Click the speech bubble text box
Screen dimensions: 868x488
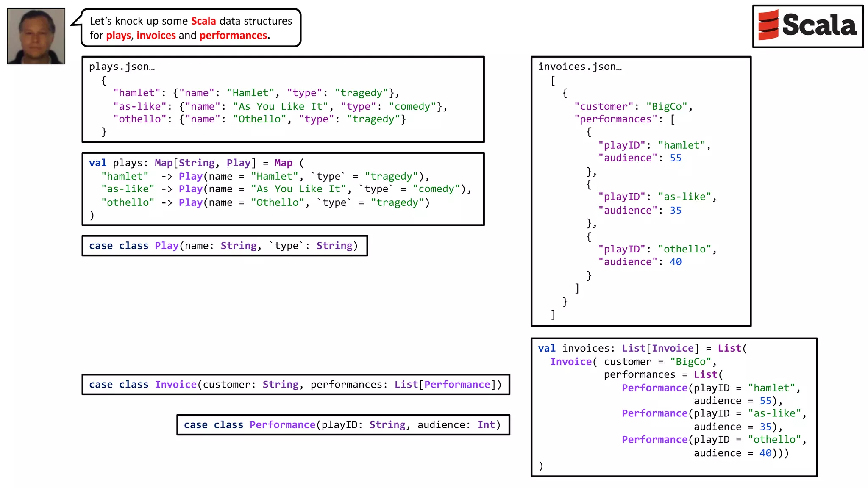[191, 28]
